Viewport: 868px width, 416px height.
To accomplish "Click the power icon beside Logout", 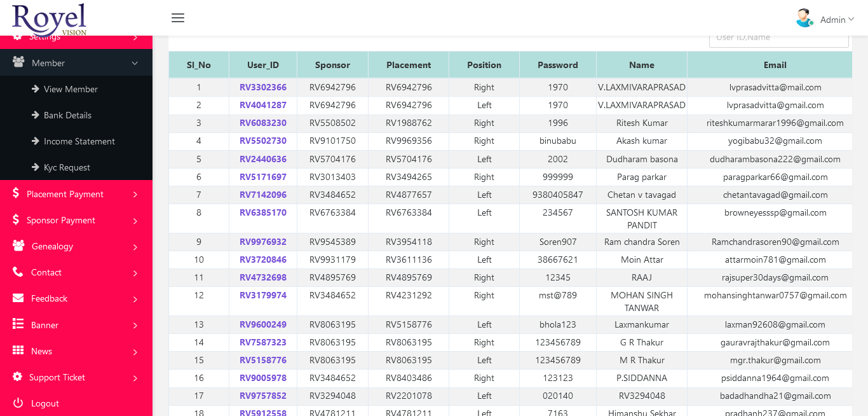I will point(18,403).
